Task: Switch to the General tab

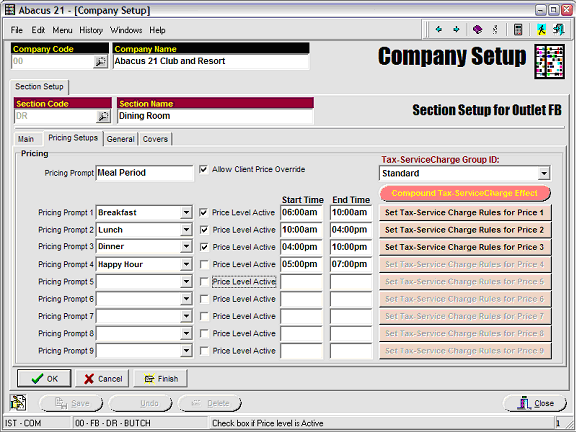Action: (x=120, y=139)
